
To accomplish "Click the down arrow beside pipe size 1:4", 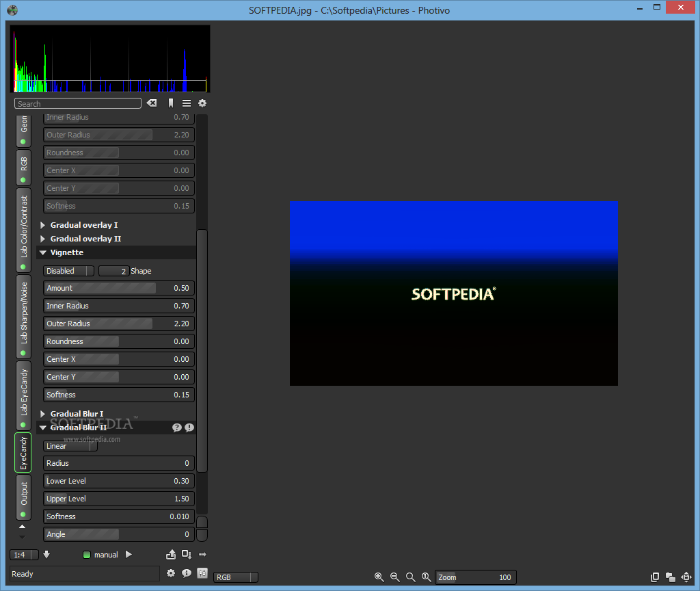I will coord(46,554).
